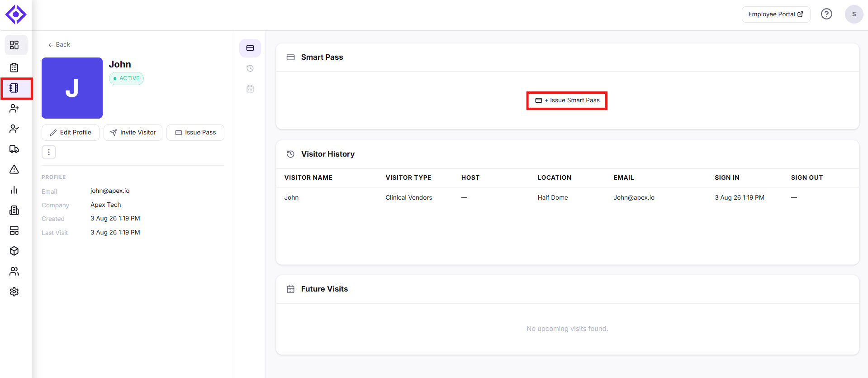This screenshot has height=378, width=868.
Task: Click John's profile avatar tile
Action: pyautogui.click(x=72, y=88)
